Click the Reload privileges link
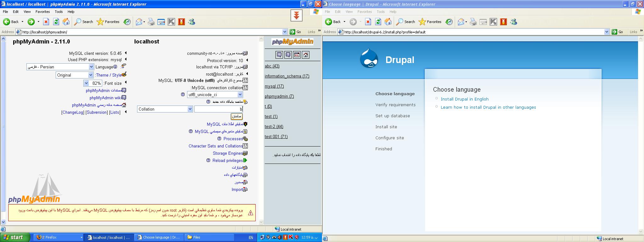644x242 pixels. pos(228,160)
